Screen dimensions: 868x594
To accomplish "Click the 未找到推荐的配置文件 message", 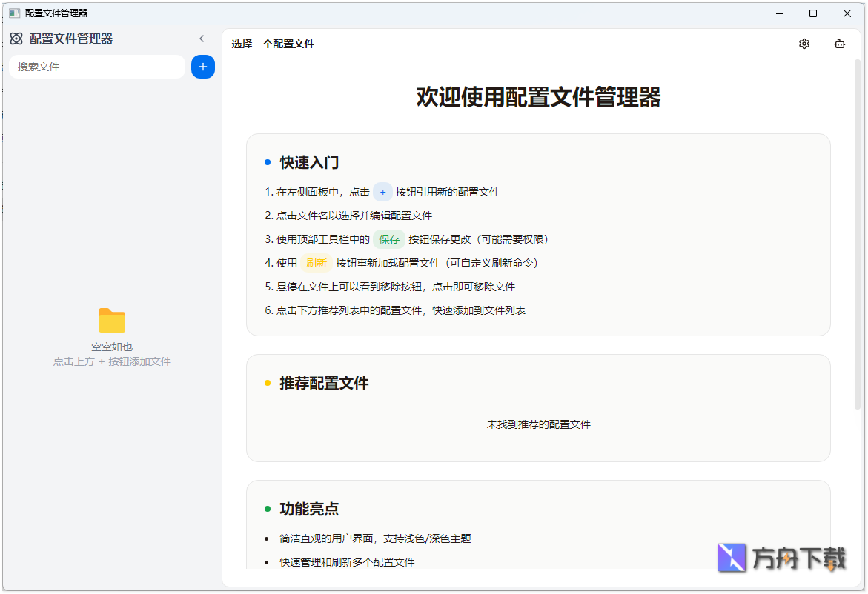I will pyautogui.click(x=539, y=424).
